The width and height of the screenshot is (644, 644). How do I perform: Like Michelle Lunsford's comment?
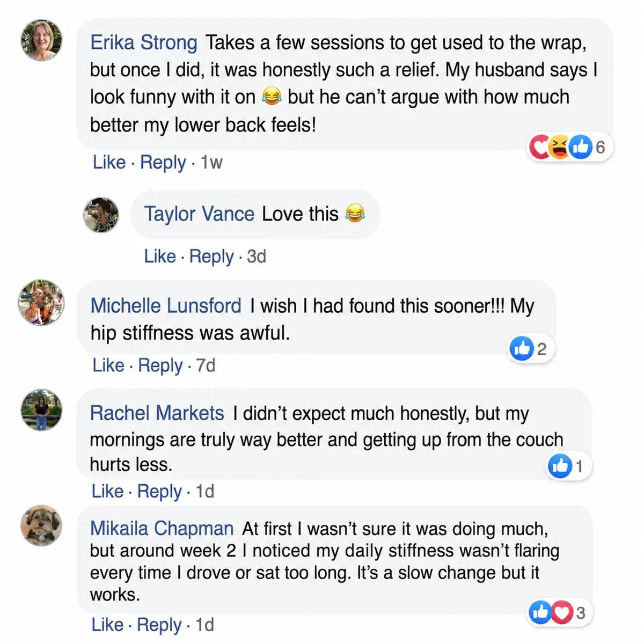coord(108,365)
